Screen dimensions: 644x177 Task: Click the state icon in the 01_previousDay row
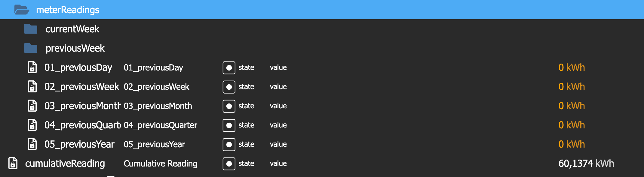[x=229, y=68]
